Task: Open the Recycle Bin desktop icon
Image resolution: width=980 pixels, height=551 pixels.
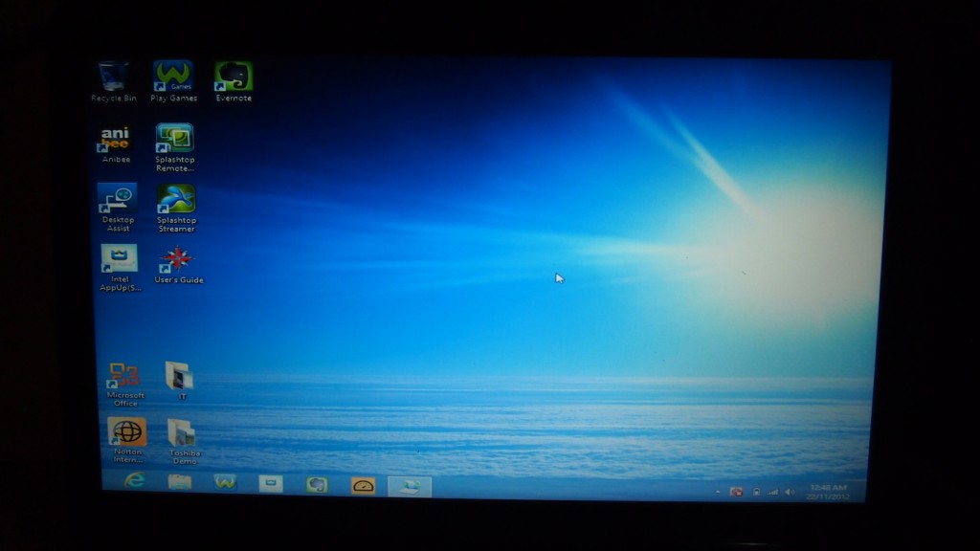Action: point(113,82)
